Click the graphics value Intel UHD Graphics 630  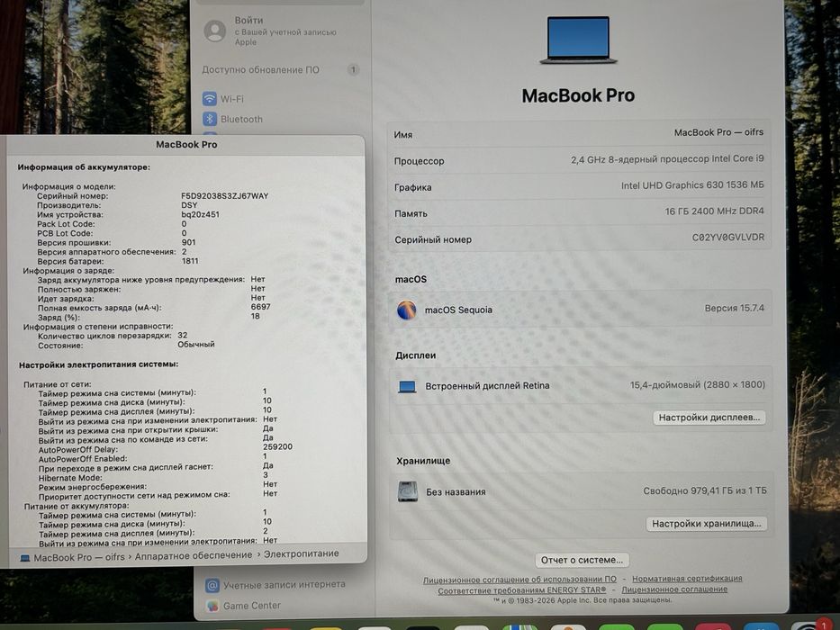coord(692,185)
